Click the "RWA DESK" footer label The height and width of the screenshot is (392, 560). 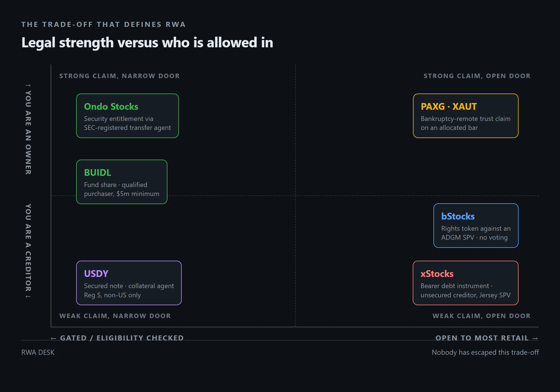(x=38, y=352)
